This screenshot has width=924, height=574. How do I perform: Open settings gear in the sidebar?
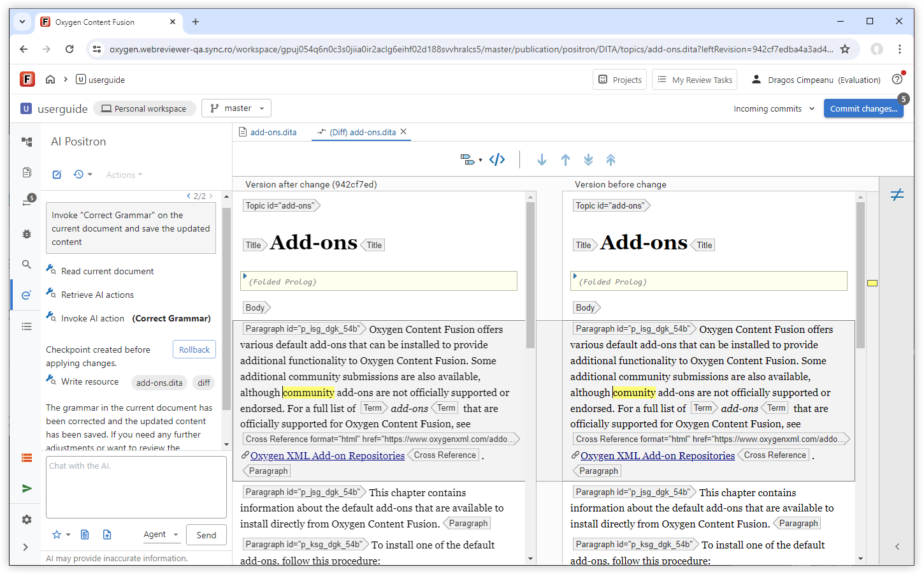[x=27, y=520]
